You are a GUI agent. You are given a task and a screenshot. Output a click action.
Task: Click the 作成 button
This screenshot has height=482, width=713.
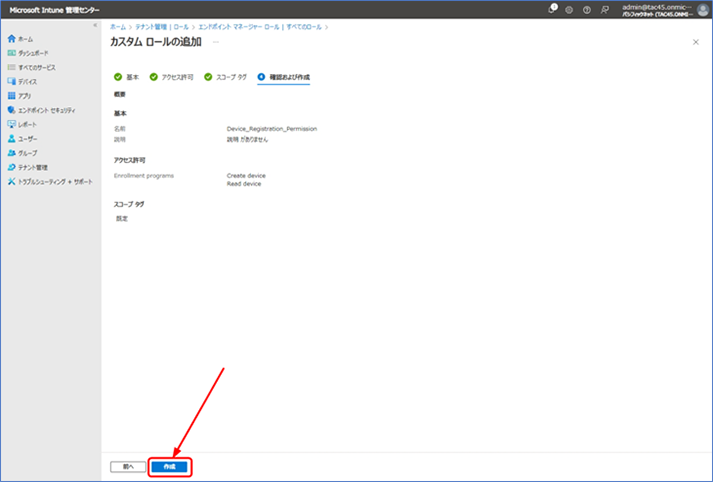170,467
